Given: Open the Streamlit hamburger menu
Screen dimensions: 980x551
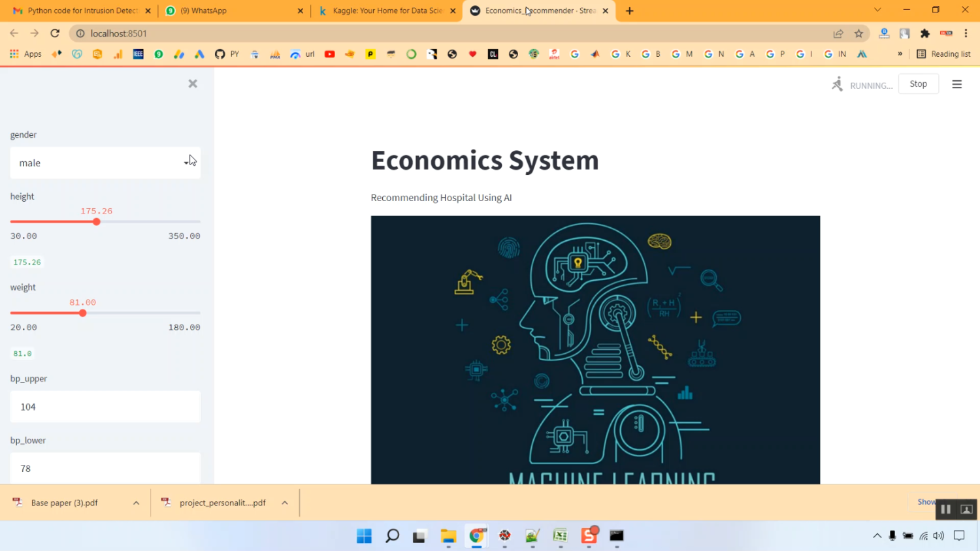Looking at the screenshot, I should click(x=957, y=84).
